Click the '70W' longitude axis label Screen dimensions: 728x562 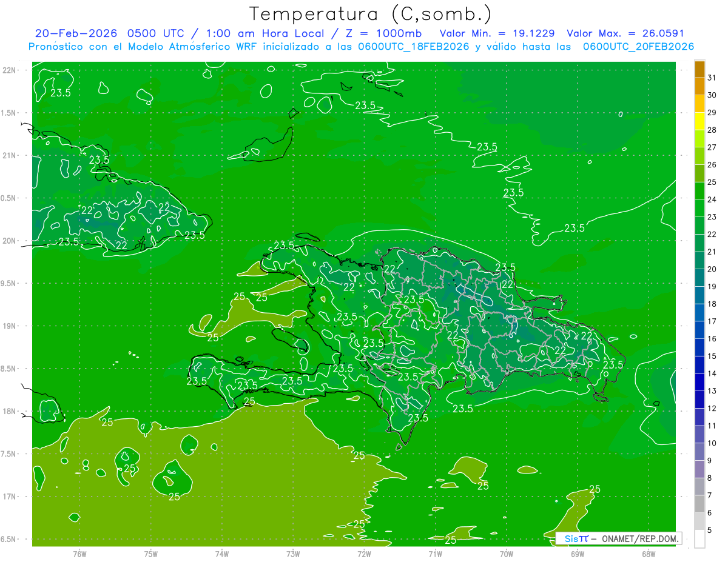[x=507, y=554]
